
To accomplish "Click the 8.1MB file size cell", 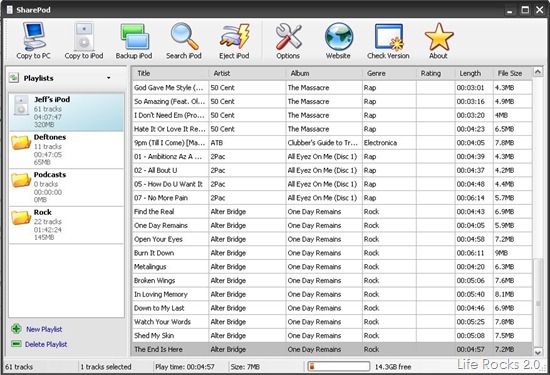I will 512,294.
